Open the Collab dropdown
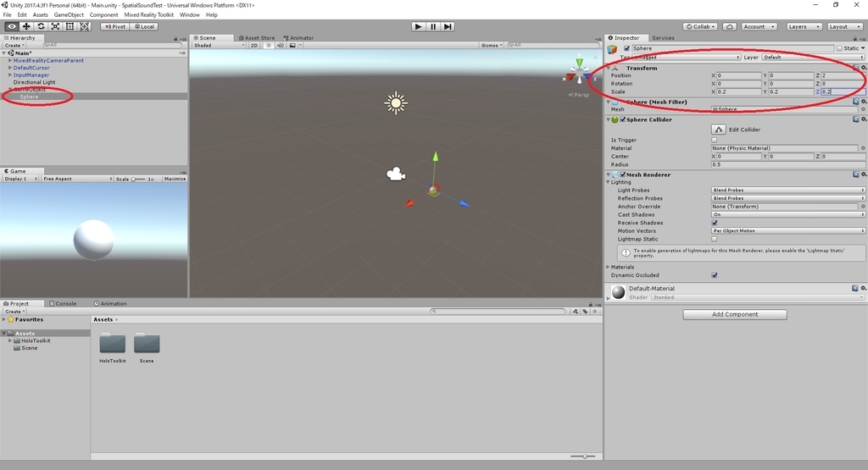868x470 pixels. 700,26
